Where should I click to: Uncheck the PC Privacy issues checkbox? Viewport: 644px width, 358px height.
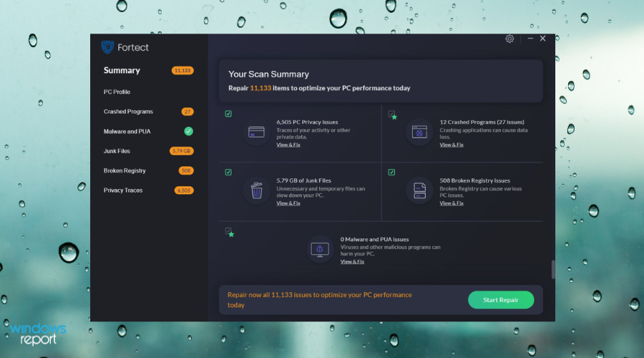point(228,114)
